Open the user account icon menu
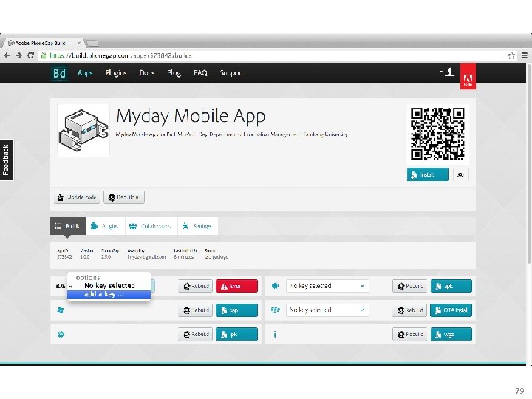This screenshot has height=399, width=532. tap(448, 72)
